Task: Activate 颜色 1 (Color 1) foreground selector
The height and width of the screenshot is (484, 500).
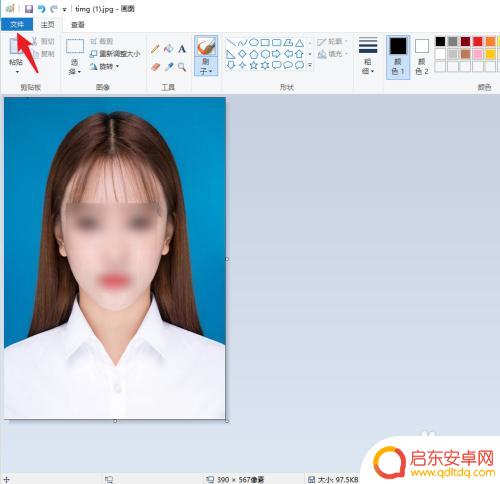Action: (x=398, y=57)
